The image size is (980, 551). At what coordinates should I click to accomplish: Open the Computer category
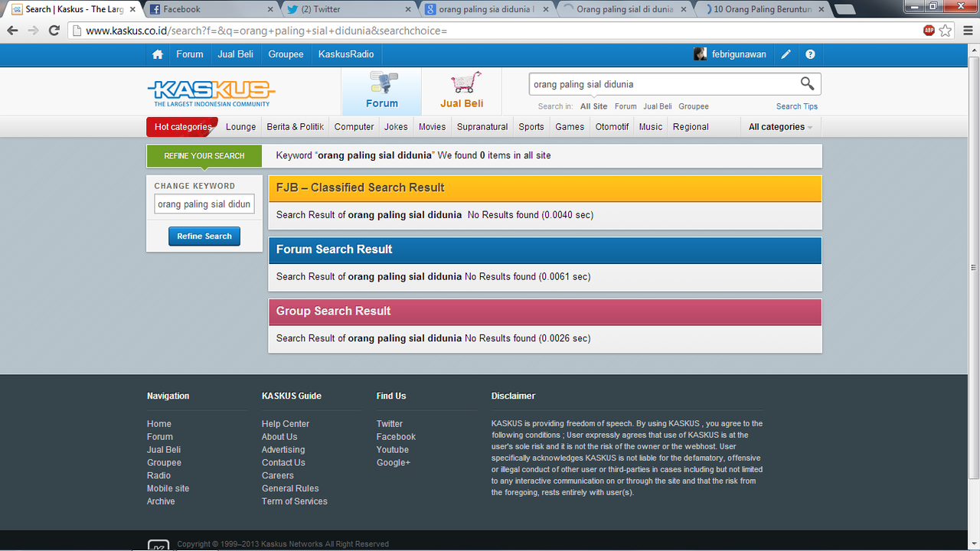[x=354, y=127]
